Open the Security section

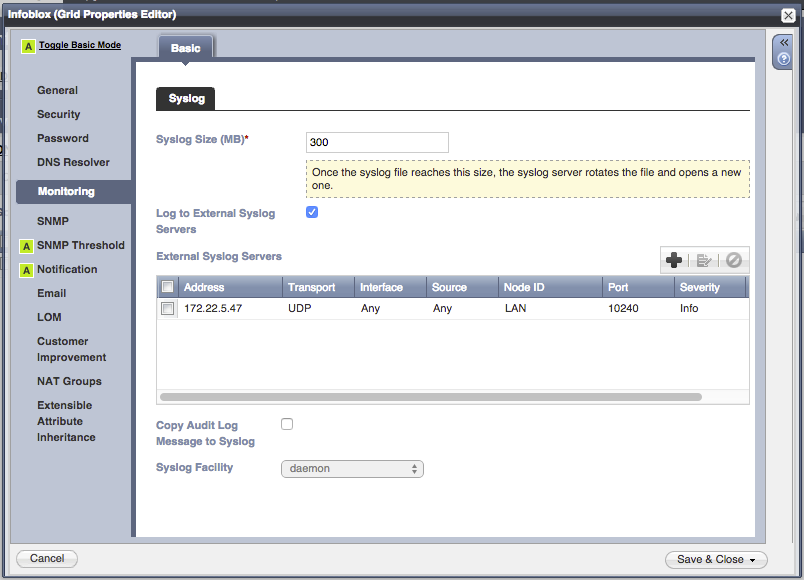58,114
